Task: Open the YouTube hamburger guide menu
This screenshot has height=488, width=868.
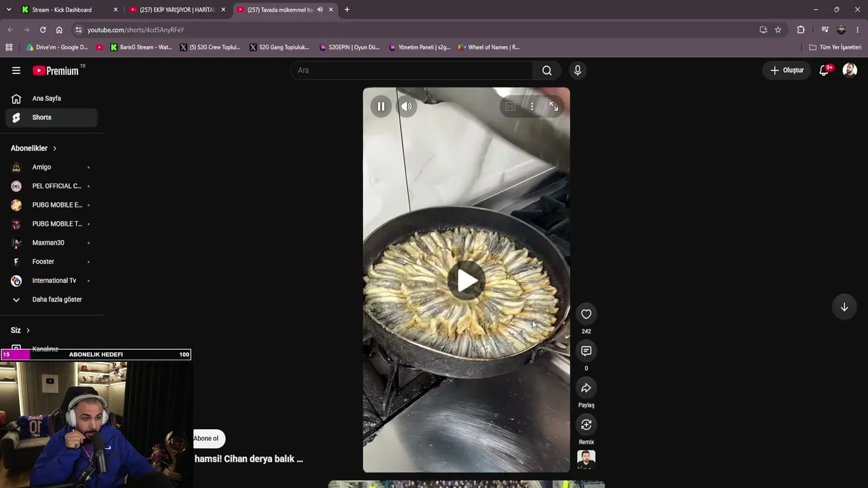Action: click(x=16, y=70)
